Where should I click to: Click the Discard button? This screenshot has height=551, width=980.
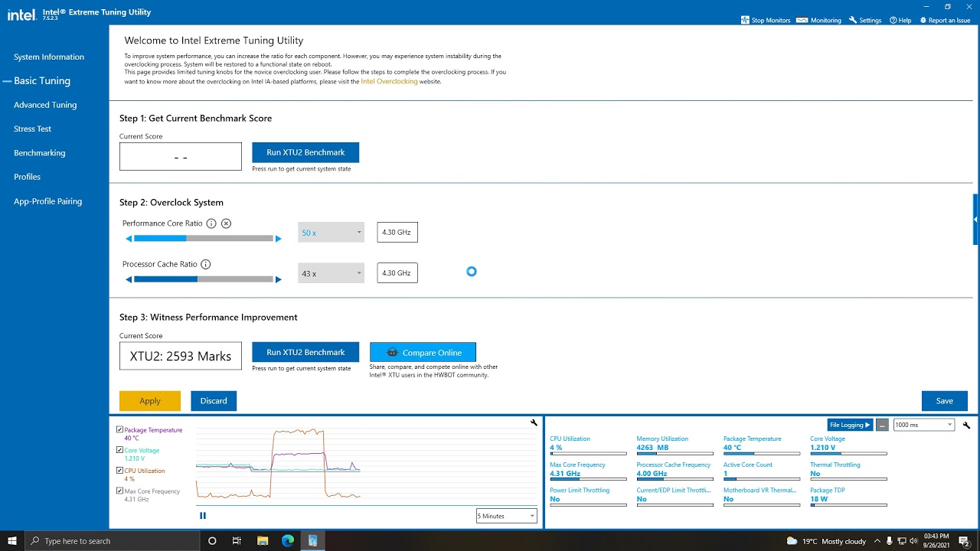point(214,401)
